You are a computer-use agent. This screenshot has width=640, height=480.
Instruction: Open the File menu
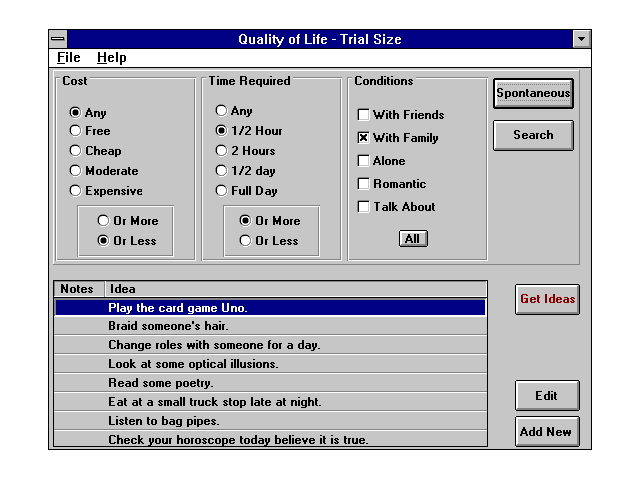68,58
